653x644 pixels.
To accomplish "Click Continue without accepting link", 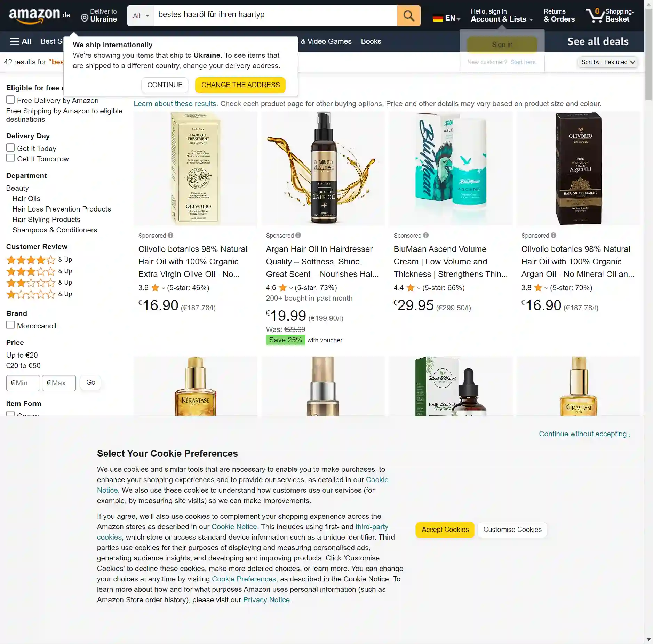I will [x=584, y=434].
